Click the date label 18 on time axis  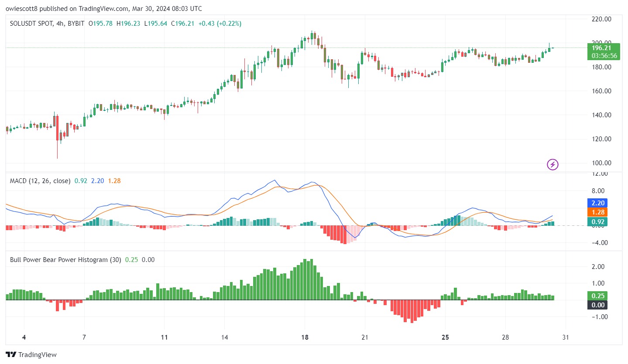305,338
